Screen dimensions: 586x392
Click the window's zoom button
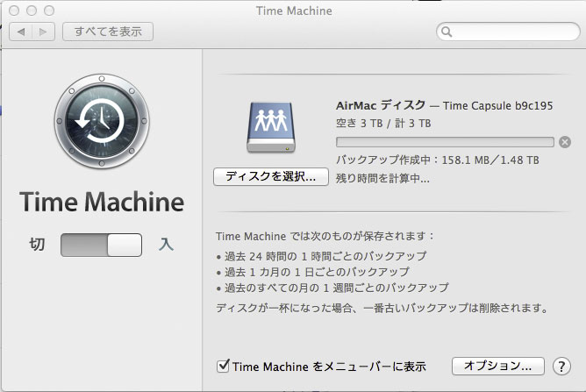pos(49,11)
